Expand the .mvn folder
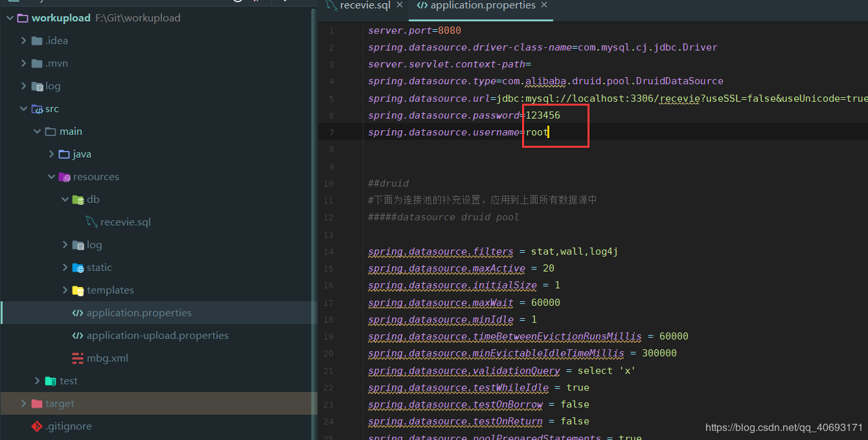The width and height of the screenshot is (868, 440). [x=23, y=64]
